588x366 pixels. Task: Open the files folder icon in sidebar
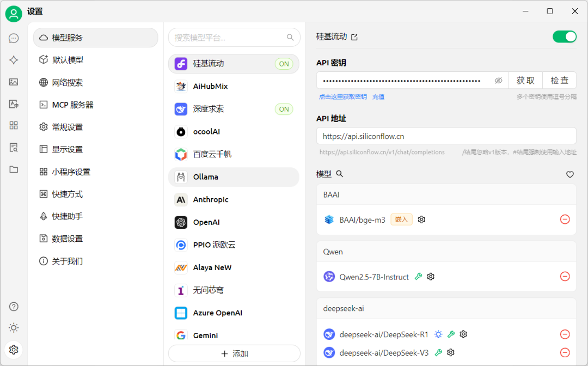pos(14,169)
